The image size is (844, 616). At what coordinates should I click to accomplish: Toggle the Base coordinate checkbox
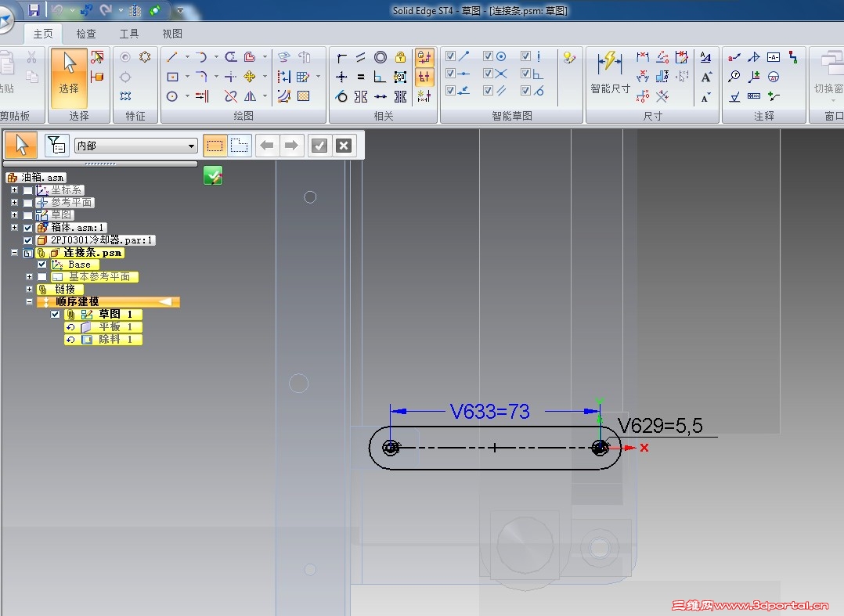[42, 264]
